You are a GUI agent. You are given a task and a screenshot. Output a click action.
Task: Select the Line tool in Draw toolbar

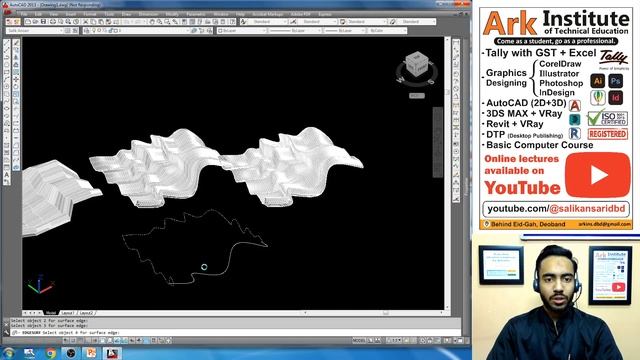(7, 42)
